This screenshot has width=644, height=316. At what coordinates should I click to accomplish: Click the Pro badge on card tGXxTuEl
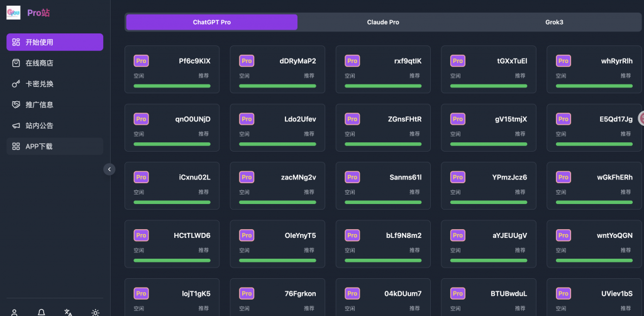pyautogui.click(x=458, y=61)
